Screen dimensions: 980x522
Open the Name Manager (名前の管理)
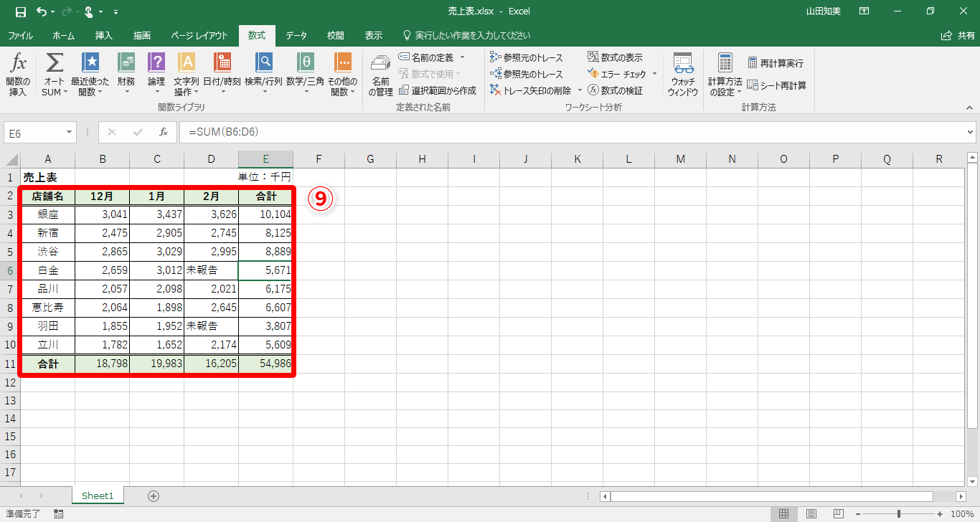click(381, 75)
